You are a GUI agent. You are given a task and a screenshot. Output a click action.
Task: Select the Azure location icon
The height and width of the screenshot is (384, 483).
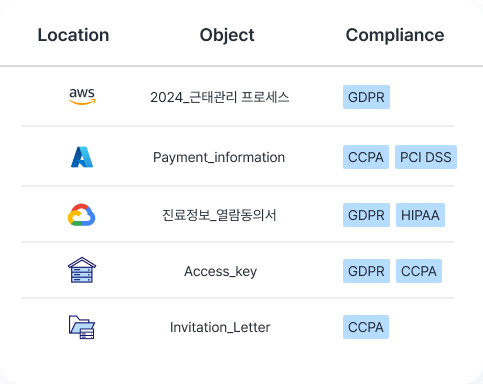pos(82,157)
